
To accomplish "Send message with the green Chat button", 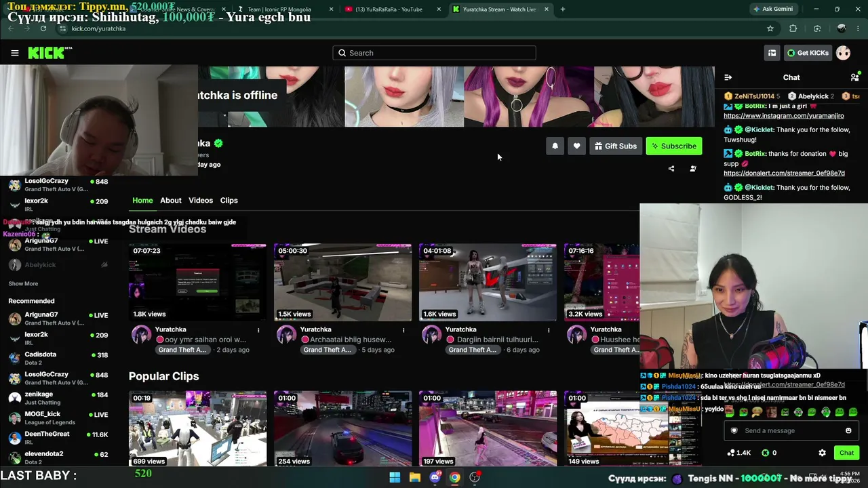I will 846,453.
